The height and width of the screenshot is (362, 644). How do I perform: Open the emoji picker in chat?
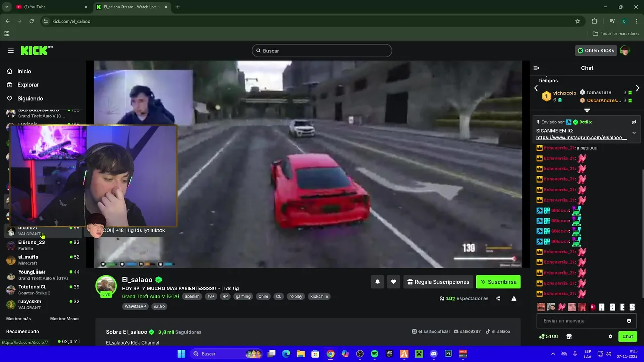(x=629, y=321)
